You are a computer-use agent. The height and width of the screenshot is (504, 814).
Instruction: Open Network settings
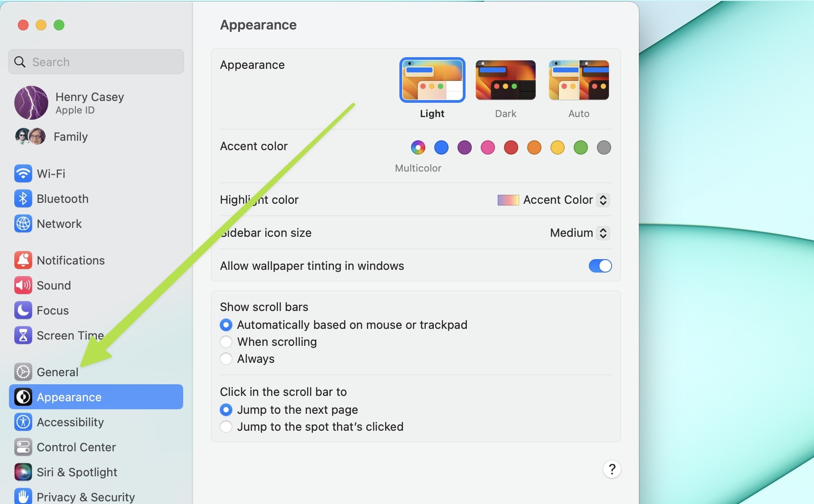pyautogui.click(x=59, y=223)
